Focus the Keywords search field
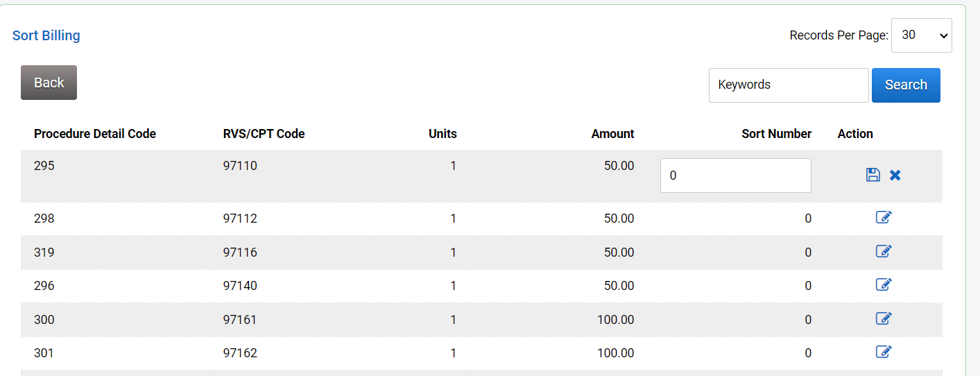This screenshot has width=980, height=376. click(788, 85)
